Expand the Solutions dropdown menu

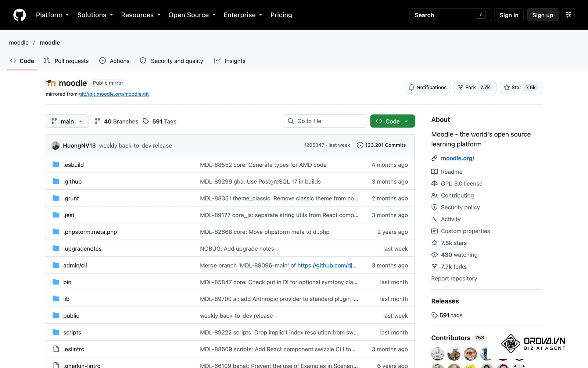95,15
